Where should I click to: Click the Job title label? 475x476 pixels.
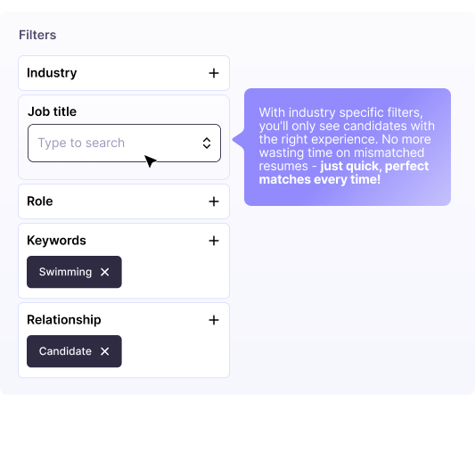coord(53,111)
